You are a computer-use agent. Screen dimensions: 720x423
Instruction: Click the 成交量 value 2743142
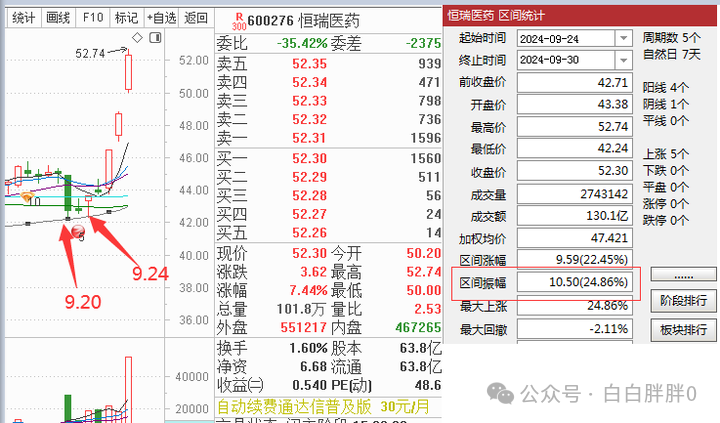click(574, 194)
